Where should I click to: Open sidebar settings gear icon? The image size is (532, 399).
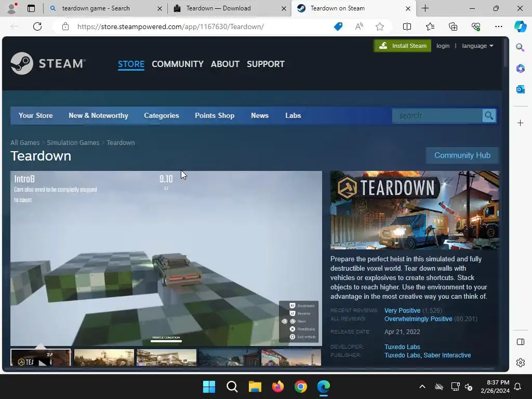pos(520,363)
